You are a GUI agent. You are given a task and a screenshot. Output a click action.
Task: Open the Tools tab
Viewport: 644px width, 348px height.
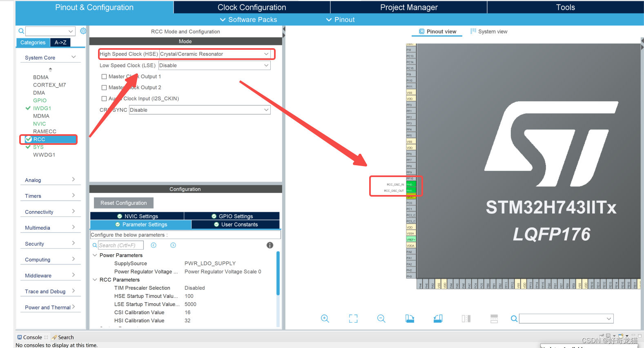pos(566,7)
